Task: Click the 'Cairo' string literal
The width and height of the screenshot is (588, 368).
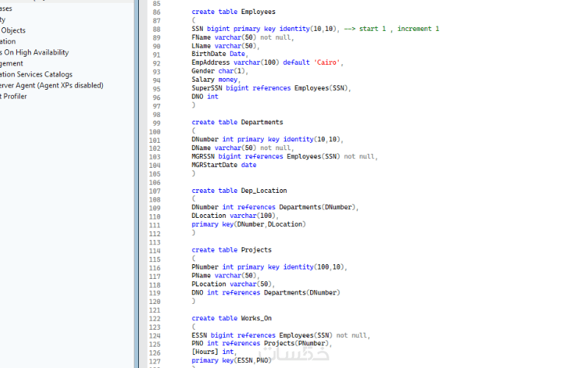Action: click(326, 63)
